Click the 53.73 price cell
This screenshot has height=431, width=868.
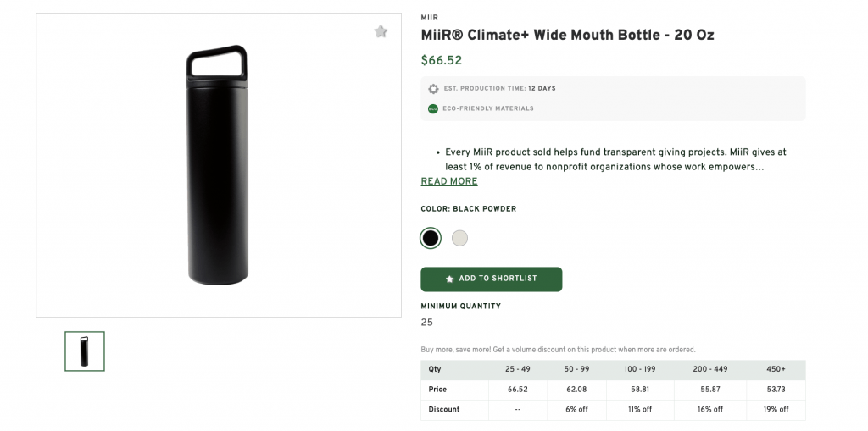[776, 390]
